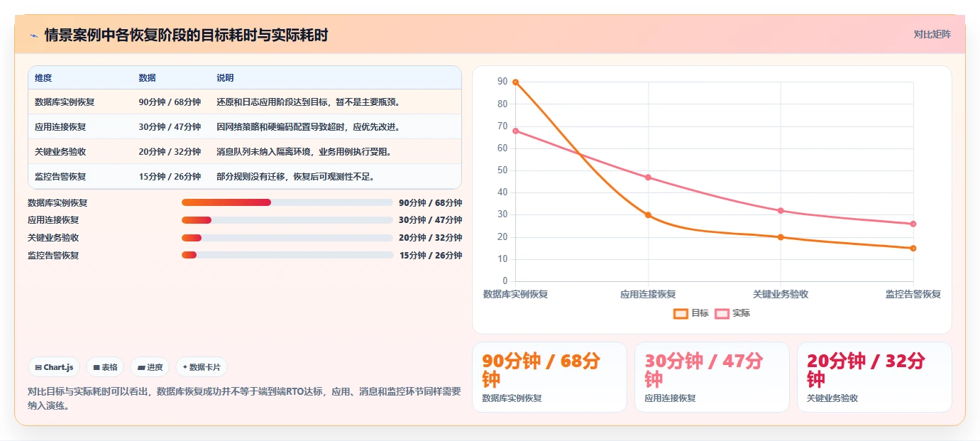Select the Chart.js tag chip

pyautogui.click(x=54, y=367)
